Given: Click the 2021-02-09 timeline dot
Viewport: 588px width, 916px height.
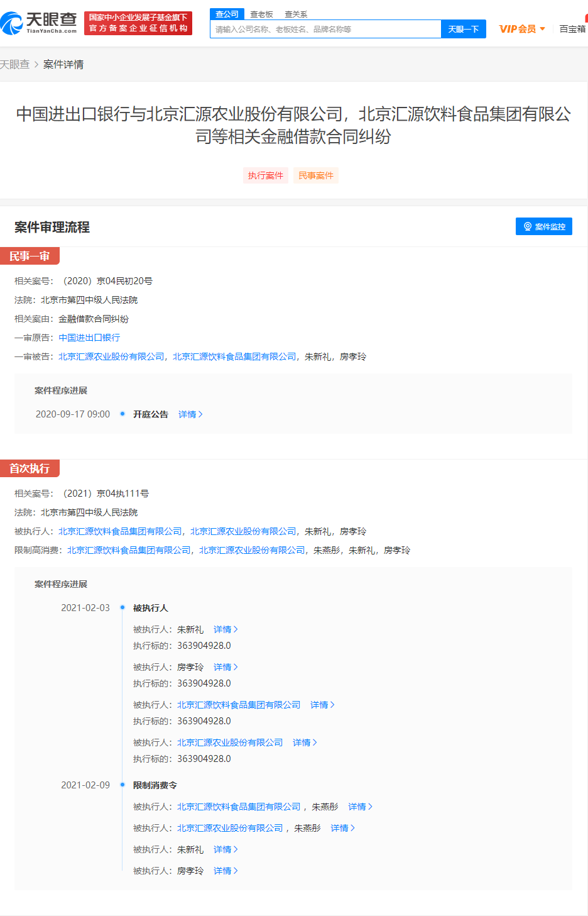Looking at the screenshot, I should 122,785.
